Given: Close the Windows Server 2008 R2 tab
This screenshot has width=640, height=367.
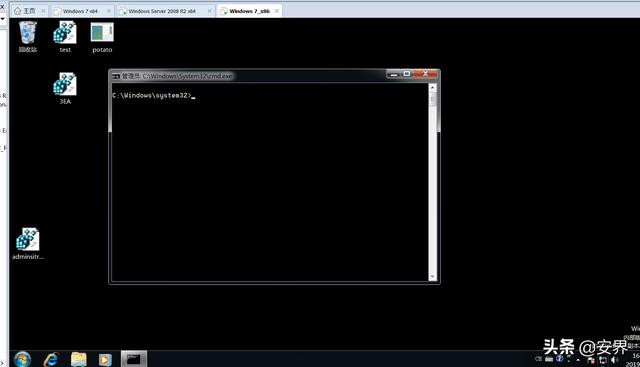Looking at the screenshot, I should click(x=210, y=11).
